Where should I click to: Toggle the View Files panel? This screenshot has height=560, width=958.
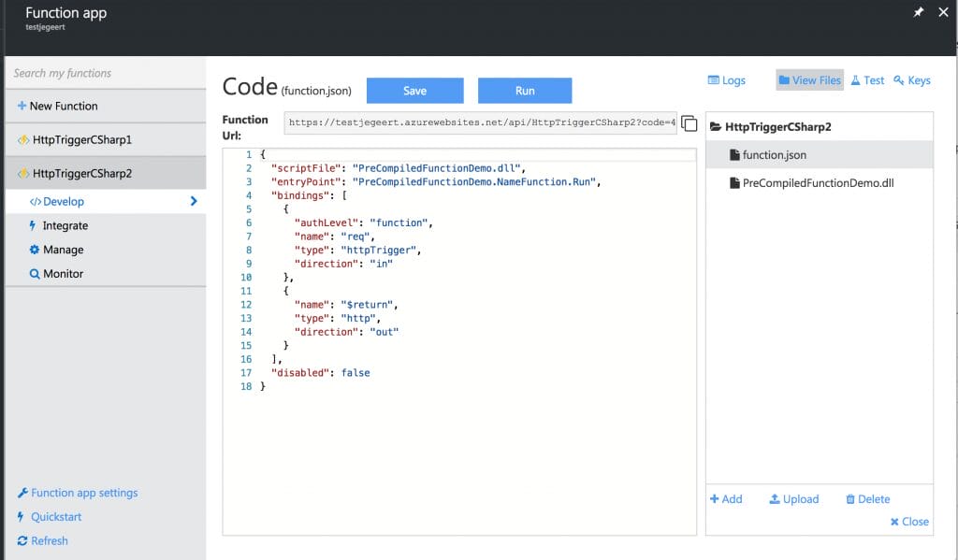pos(809,80)
